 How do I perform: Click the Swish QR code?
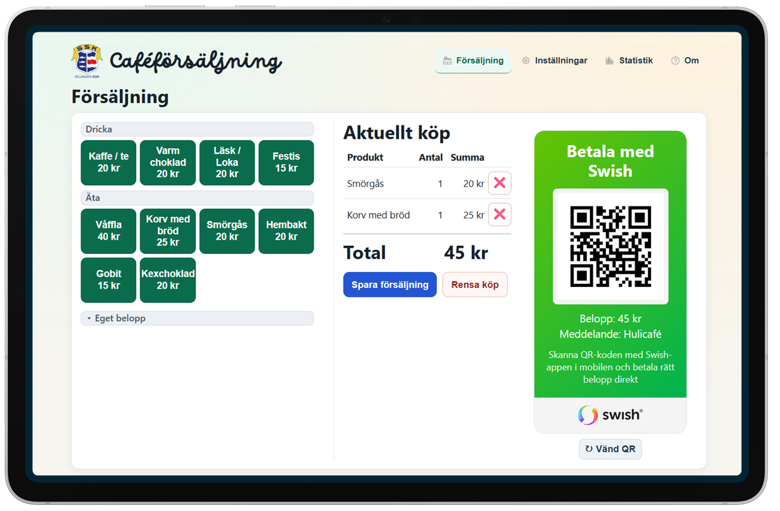click(x=610, y=246)
